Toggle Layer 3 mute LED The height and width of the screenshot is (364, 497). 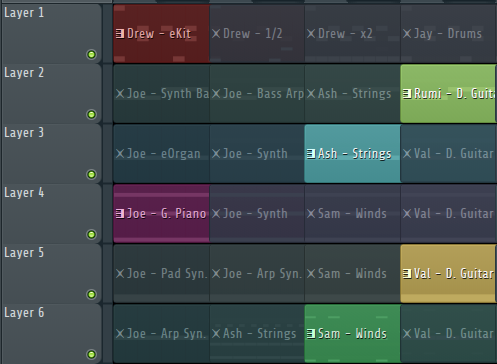pyautogui.click(x=91, y=174)
